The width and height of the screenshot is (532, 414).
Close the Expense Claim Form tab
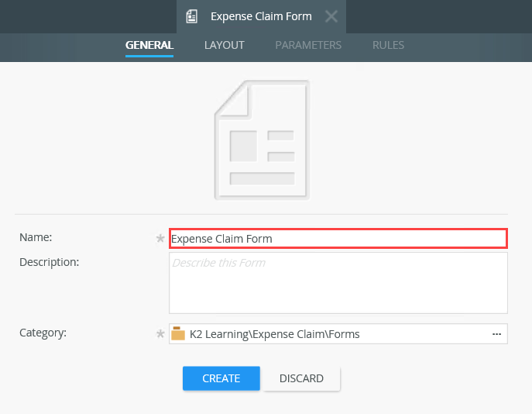[331, 16]
